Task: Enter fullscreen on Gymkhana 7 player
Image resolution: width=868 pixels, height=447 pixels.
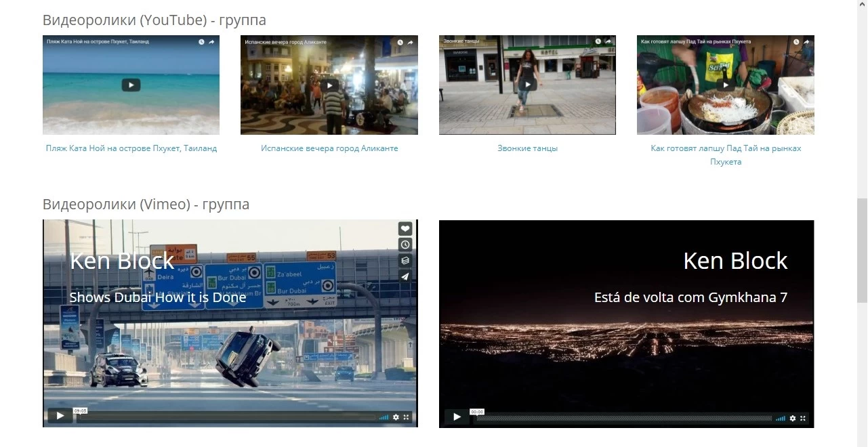Action: [804, 419]
